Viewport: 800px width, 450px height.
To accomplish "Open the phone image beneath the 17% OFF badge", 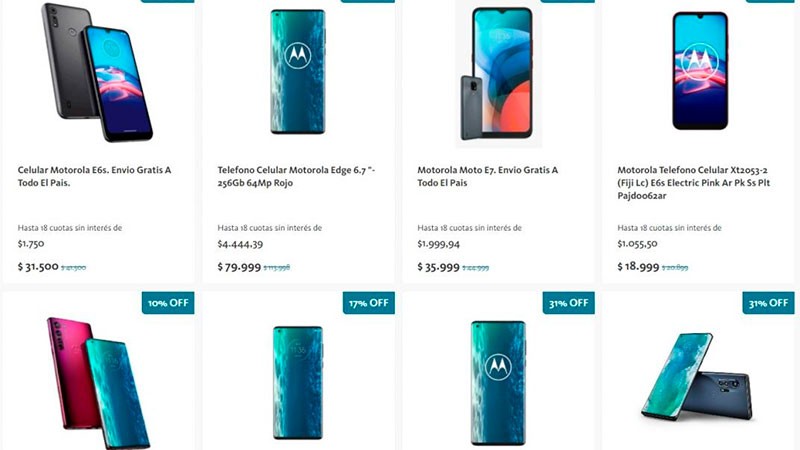I will click(x=297, y=382).
